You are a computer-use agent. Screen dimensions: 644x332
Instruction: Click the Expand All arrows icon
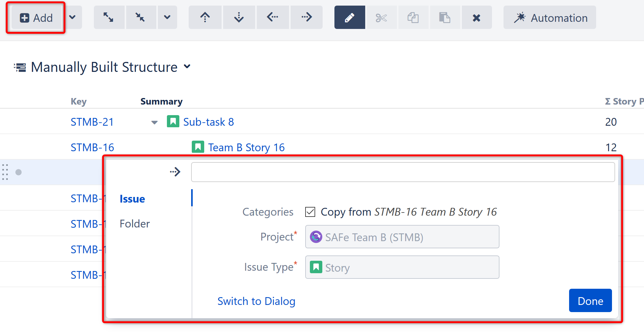click(x=108, y=17)
